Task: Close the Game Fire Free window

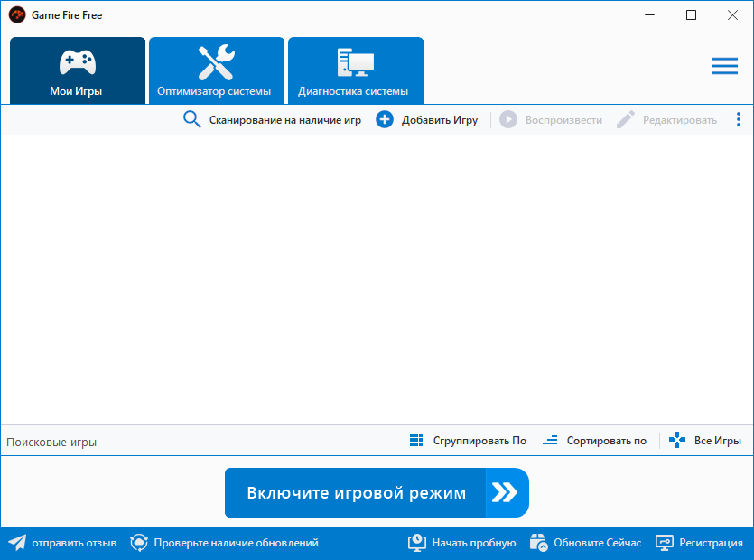Action: click(732, 15)
